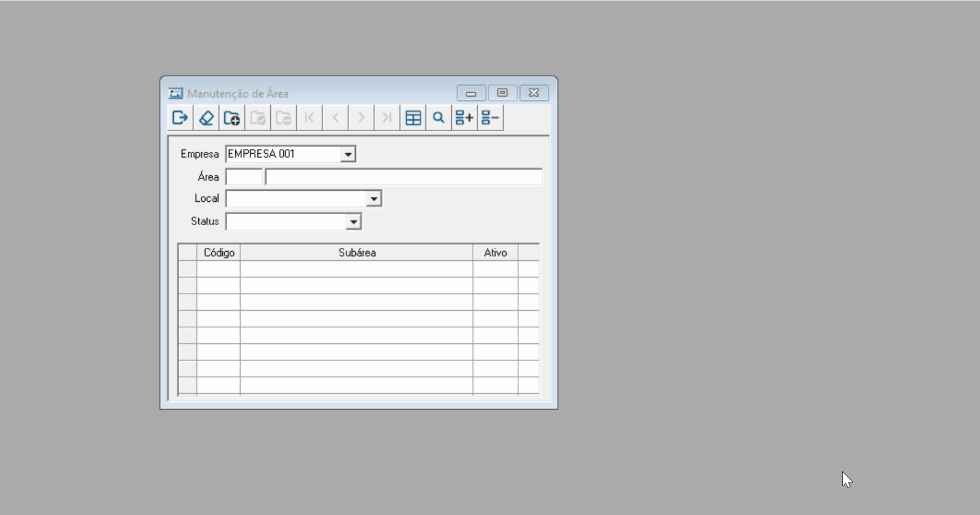Close the Manutenção de Área window
Viewport: 980px width, 515px height.
(534, 93)
